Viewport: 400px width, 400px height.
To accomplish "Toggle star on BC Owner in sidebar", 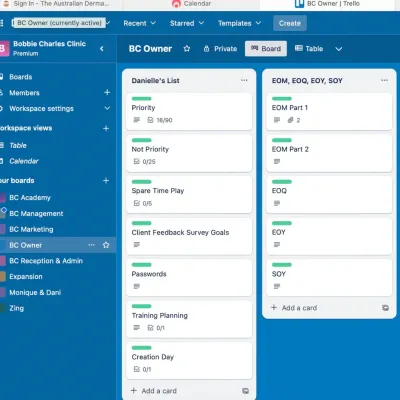I will (106, 245).
